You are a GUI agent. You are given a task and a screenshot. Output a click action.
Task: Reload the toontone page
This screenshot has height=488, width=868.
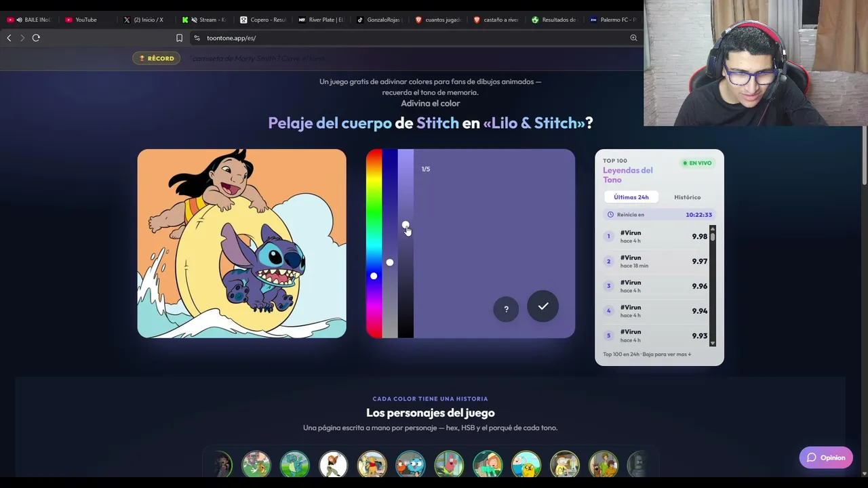(x=36, y=38)
